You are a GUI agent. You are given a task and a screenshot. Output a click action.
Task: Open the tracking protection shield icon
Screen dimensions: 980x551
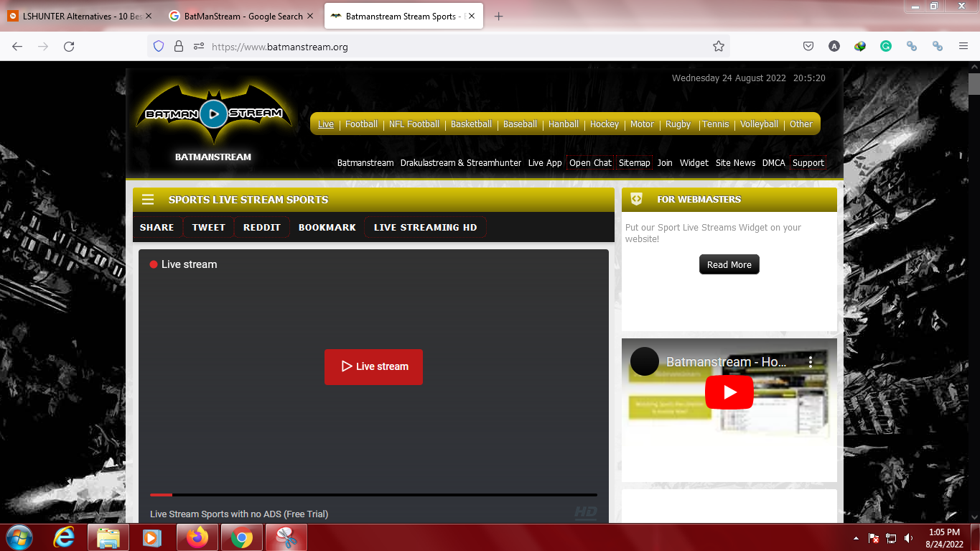click(x=159, y=47)
